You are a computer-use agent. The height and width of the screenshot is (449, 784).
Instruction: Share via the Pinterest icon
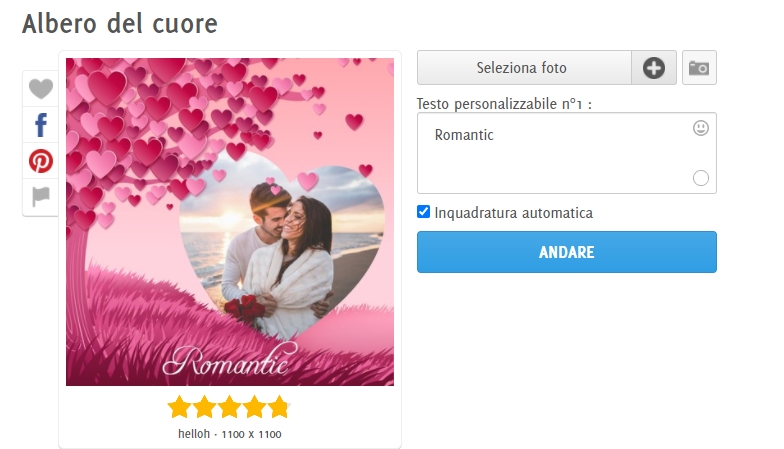click(41, 161)
